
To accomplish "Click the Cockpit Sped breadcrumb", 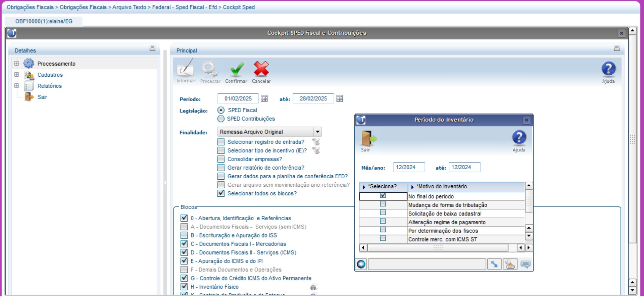I will pos(239,7).
